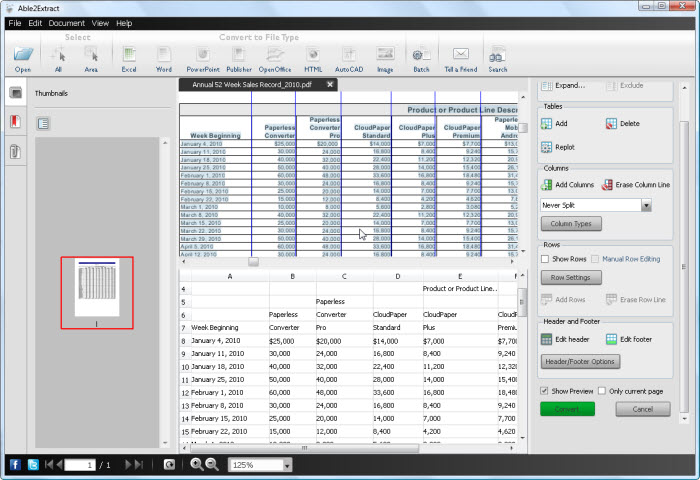Click the Cancel button

(643, 409)
